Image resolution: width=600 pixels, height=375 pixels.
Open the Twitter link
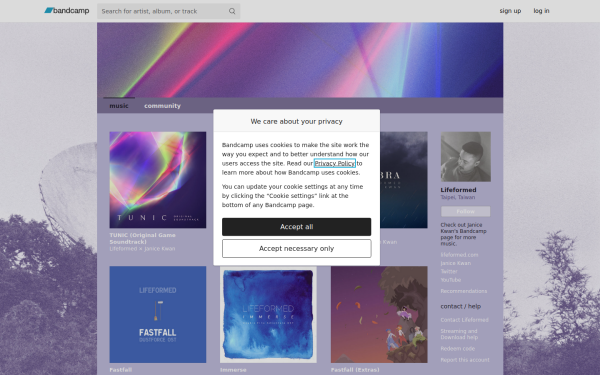[x=449, y=272]
